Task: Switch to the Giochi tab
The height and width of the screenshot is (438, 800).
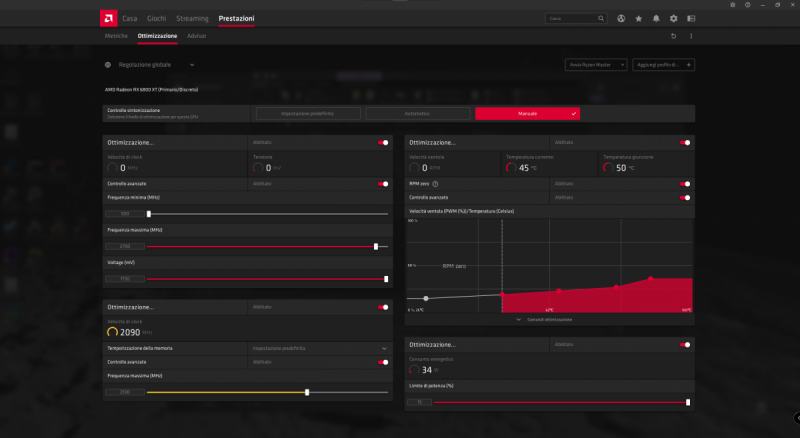Action: [156, 18]
